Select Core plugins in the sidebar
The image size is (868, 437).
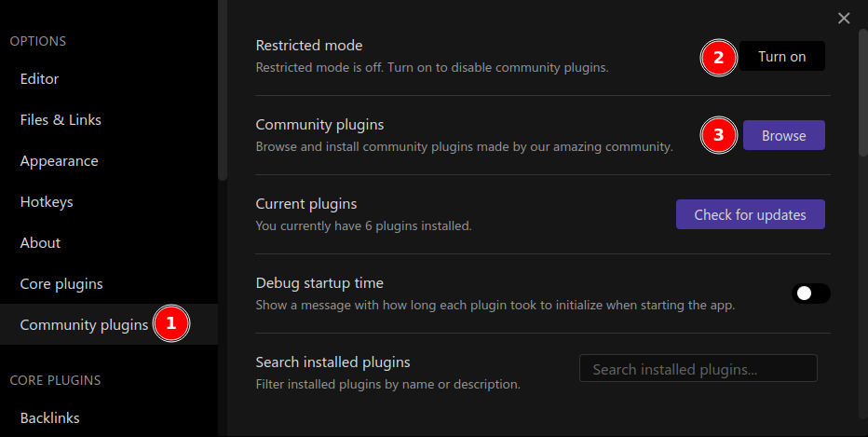pos(61,284)
